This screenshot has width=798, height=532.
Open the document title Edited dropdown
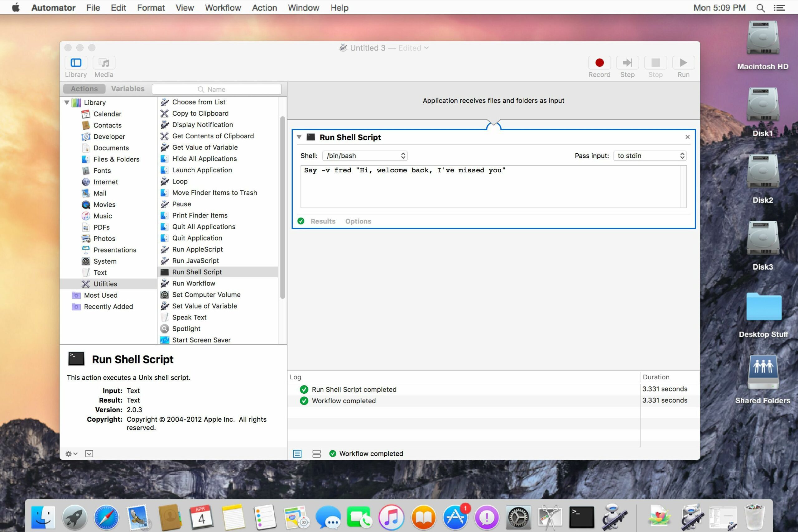pos(414,48)
